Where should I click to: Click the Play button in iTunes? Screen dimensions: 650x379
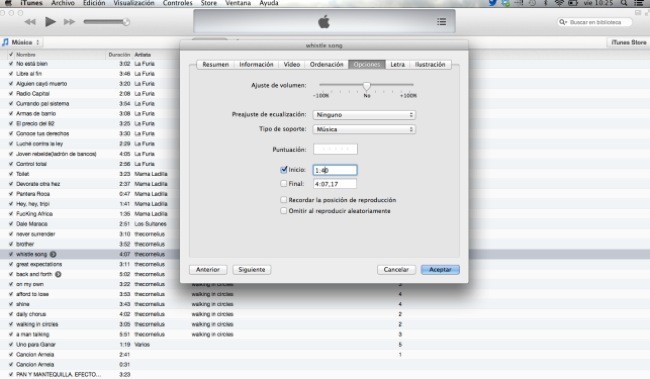(x=50, y=22)
